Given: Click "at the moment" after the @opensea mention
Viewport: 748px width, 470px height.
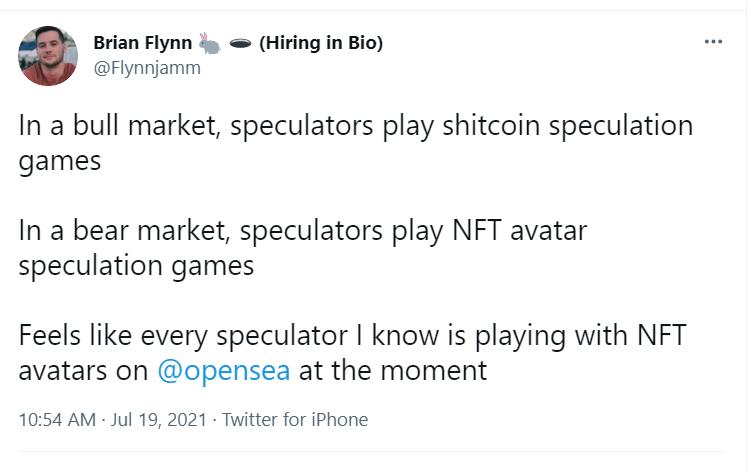Looking at the screenshot, I should pos(393,371).
